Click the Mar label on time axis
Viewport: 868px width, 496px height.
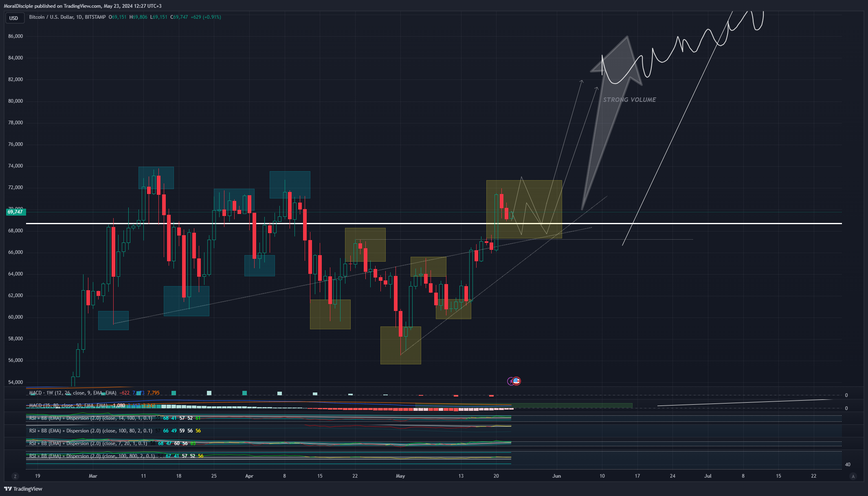93,476
